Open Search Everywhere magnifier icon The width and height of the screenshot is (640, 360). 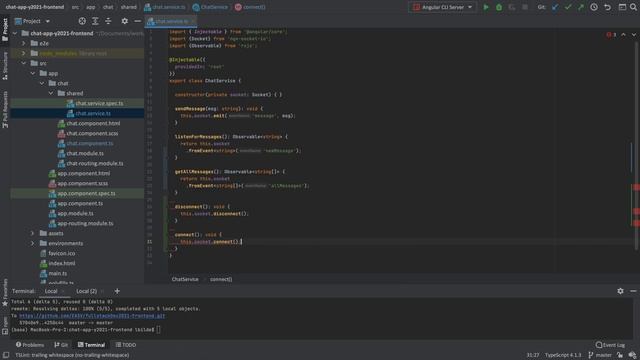(x=633, y=7)
